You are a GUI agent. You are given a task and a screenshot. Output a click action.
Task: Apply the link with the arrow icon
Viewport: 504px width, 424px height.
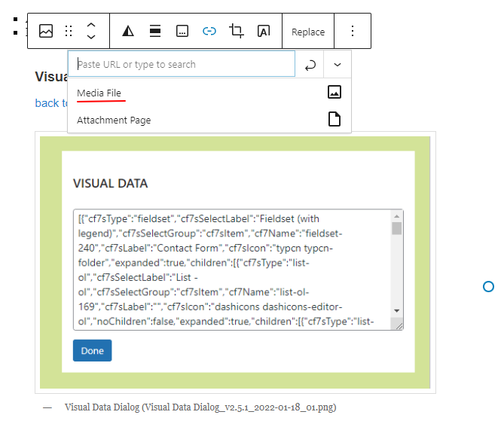coord(310,65)
